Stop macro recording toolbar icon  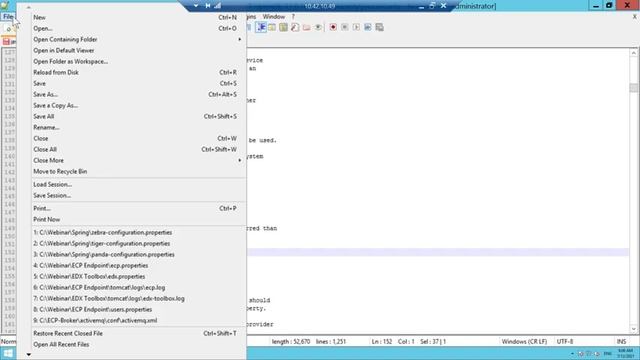[x=344, y=27]
